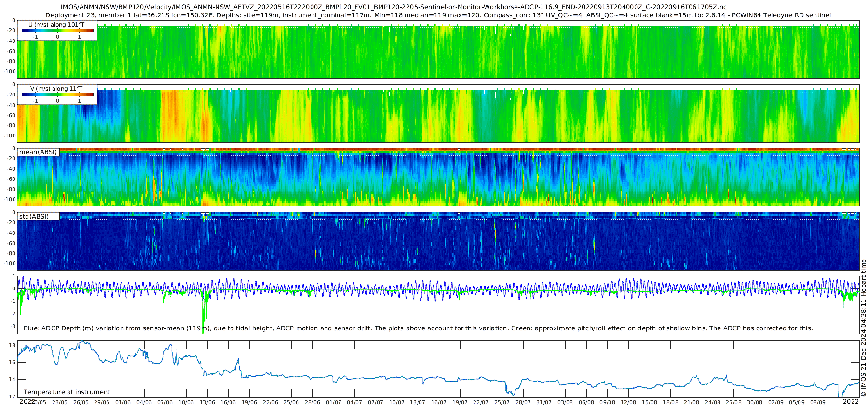Click the '06/08' date tick label
This screenshot has width=868, height=410.
point(586,402)
